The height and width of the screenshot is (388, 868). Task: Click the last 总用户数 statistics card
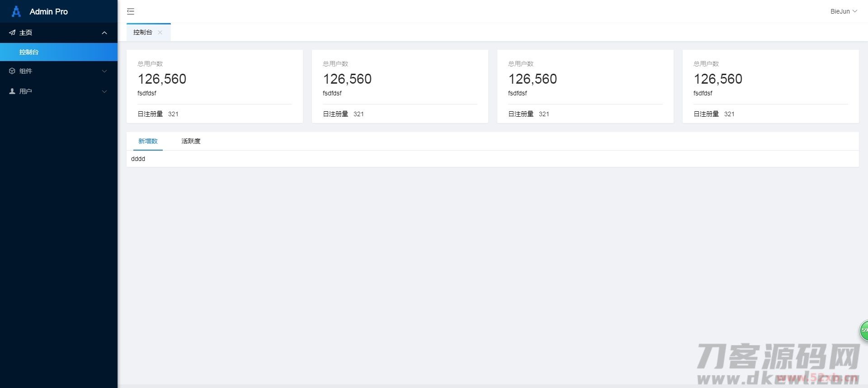click(770, 86)
